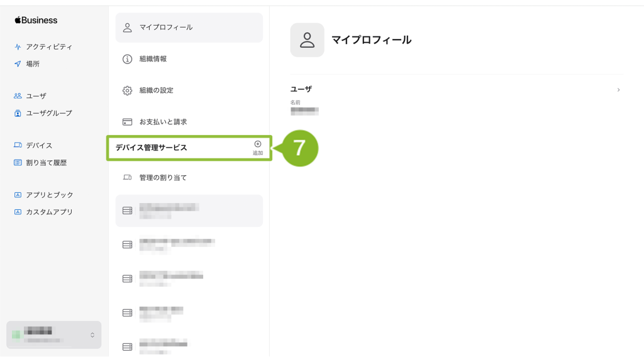The image size is (644, 362).
Task: Open the ユーザ users section
Action: pos(30,96)
